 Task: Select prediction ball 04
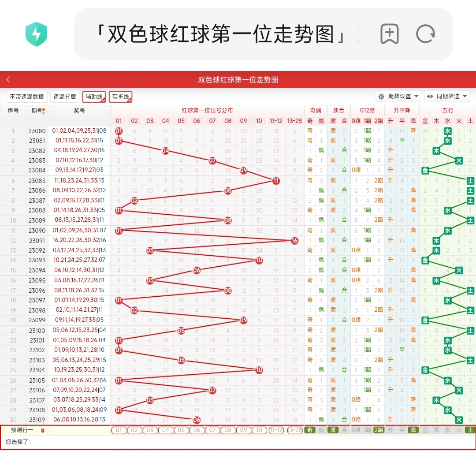pos(165,430)
